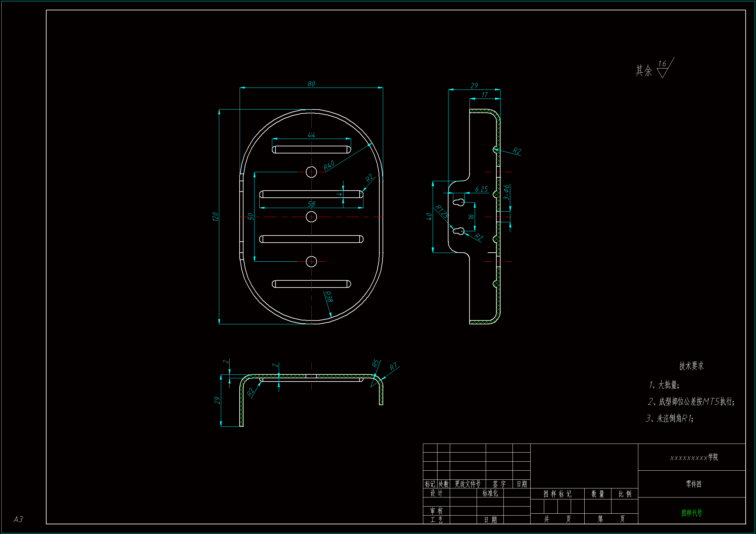Click the R40 radius dimension text

point(329,165)
